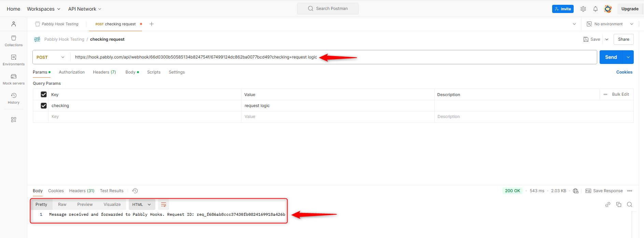Click the HTTP request type icon in the breadcrumb
The width and height of the screenshot is (644, 238).
tap(37, 39)
